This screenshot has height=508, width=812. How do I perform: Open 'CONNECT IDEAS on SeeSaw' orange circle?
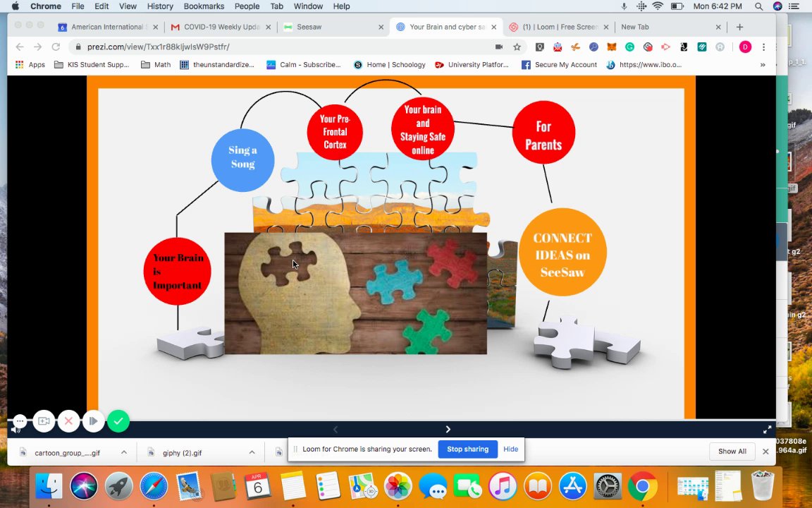[x=562, y=253]
